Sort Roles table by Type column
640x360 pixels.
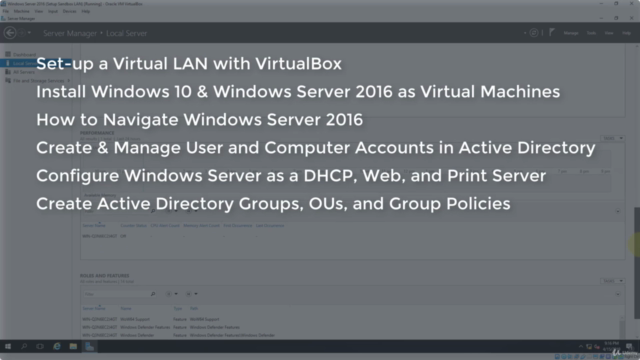pyautogui.click(x=178, y=309)
